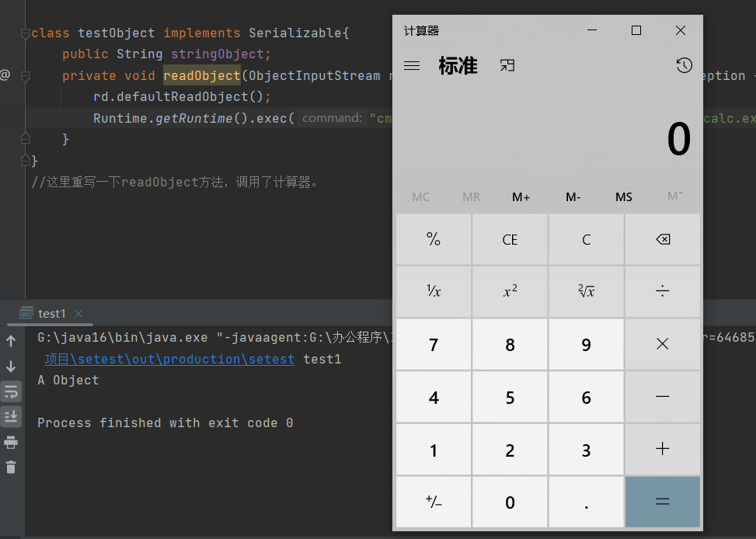Click the M+ memory add item
Image resolution: width=756 pixels, height=539 pixels.
coord(521,197)
